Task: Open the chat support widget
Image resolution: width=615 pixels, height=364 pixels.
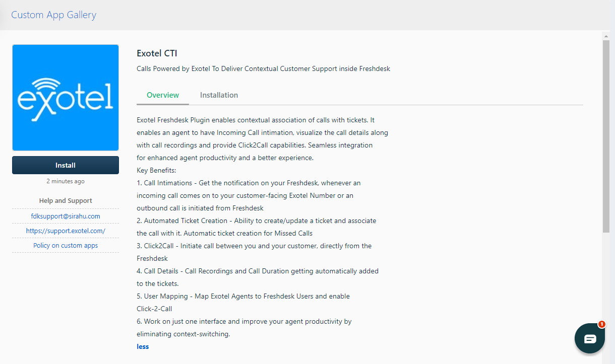Action: click(590, 338)
